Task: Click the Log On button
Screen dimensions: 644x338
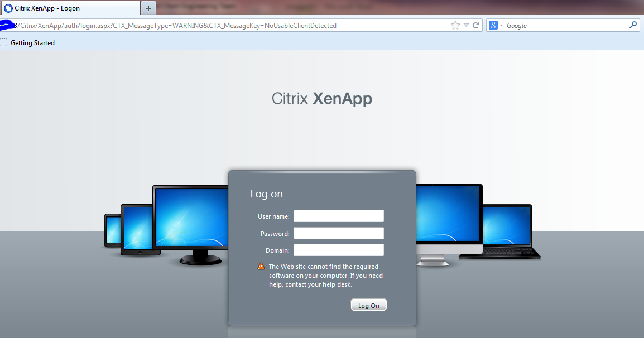Action: pyautogui.click(x=368, y=305)
